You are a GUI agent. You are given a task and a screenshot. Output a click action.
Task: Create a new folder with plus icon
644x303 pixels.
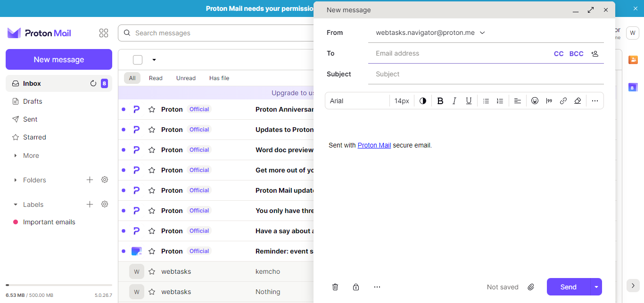click(90, 180)
